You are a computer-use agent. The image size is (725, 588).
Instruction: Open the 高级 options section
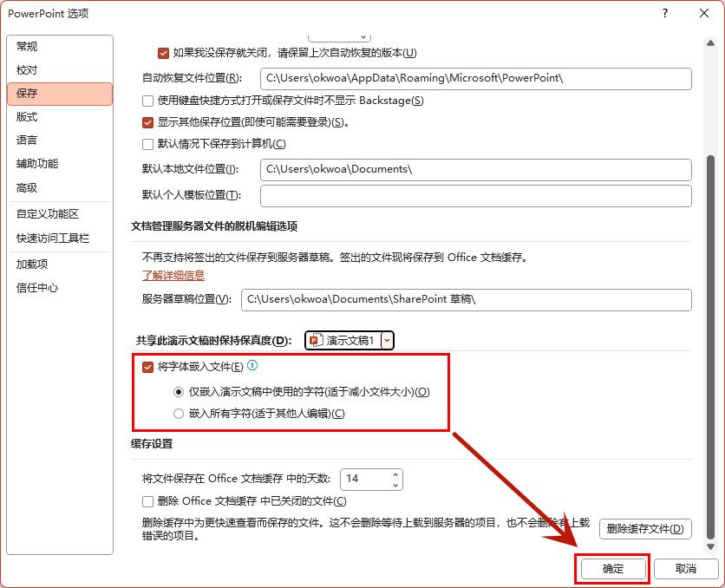tap(28, 186)
